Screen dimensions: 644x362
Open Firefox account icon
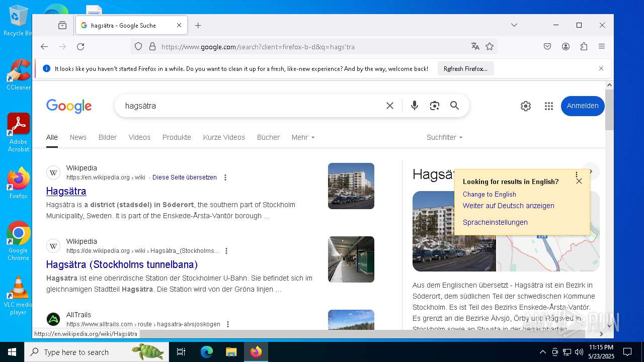tap(566, 47)
